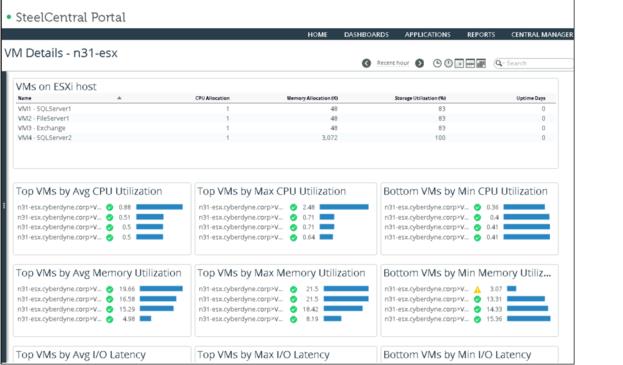Screen dimensions: 623x365
Task: Select the grid month view icon
Action: click(x=481, y=63)
